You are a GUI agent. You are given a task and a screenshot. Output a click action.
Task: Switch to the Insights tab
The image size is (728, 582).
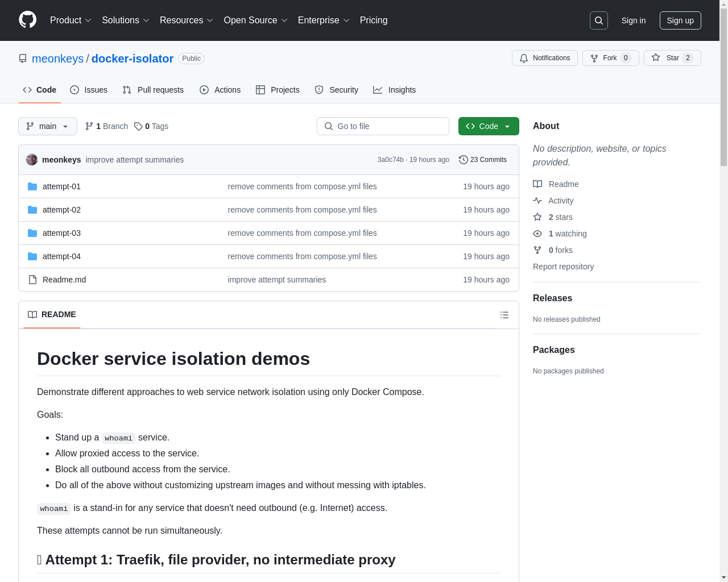click(395, 90)
